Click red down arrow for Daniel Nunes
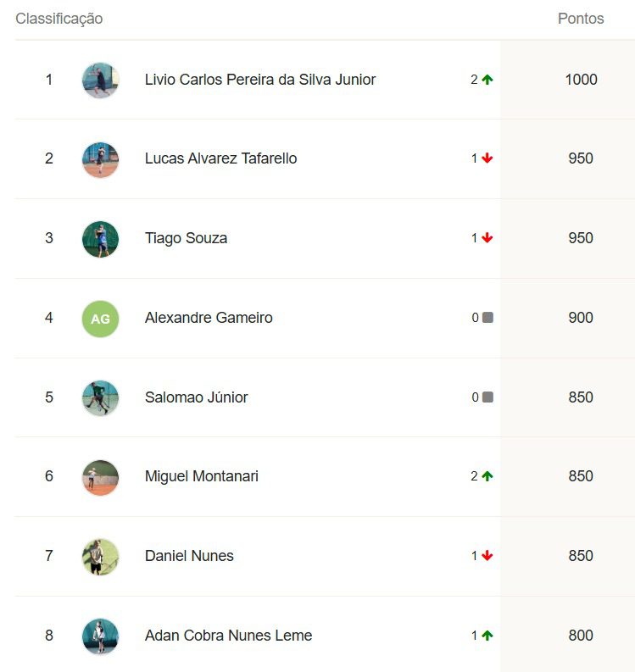The height and width of the screenshot is (672, 635). click(487, 556)
